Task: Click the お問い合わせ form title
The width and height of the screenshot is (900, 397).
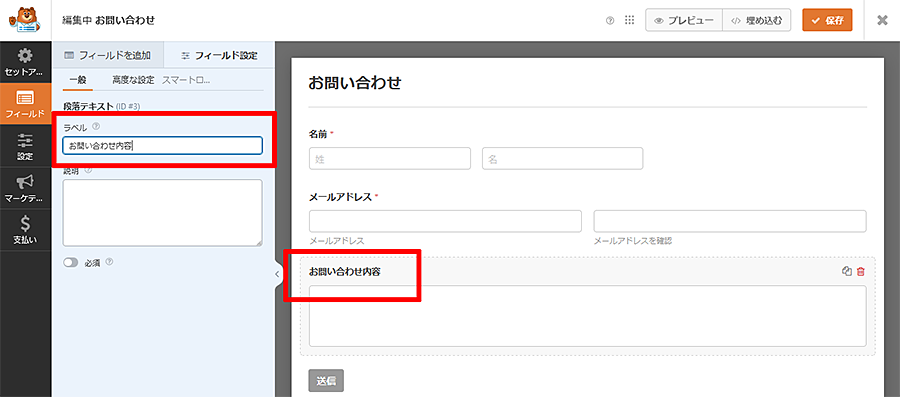Action: [355, 83]
